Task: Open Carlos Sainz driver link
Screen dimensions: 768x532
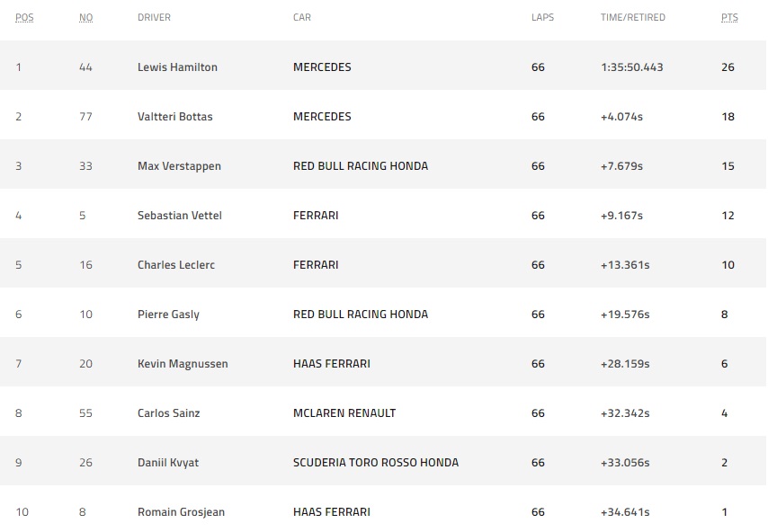Action: (x=168, y=413)
